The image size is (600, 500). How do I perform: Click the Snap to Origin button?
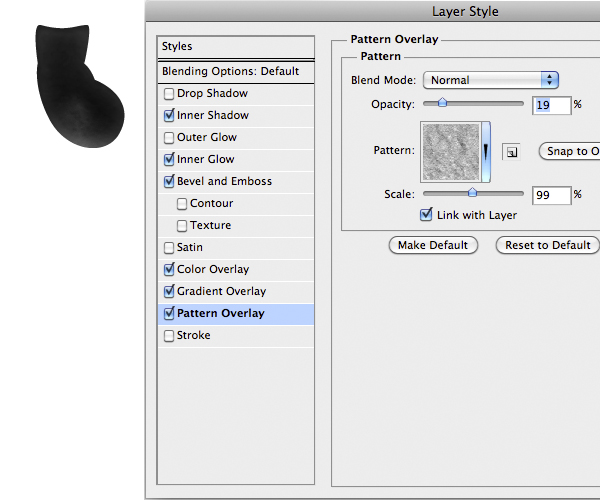pyautogui.click(x=572, y=151)
